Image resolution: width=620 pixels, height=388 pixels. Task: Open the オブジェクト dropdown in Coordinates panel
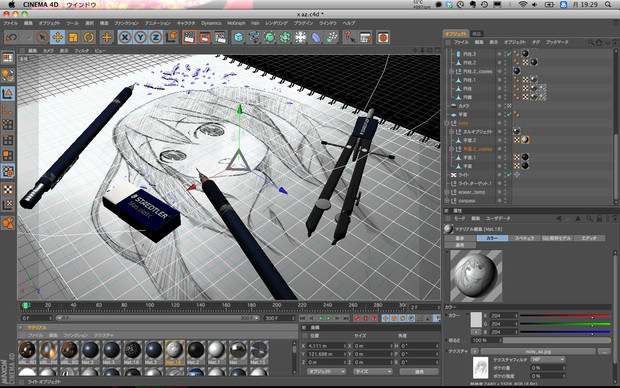[x=326, y=371]
